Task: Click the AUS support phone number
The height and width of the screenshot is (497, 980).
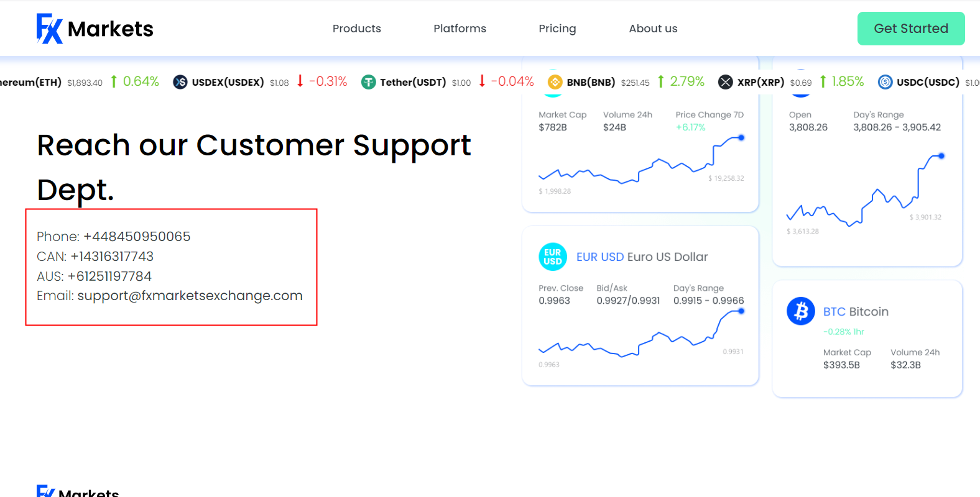Action: pyautogui.click(x=109, y=276)
